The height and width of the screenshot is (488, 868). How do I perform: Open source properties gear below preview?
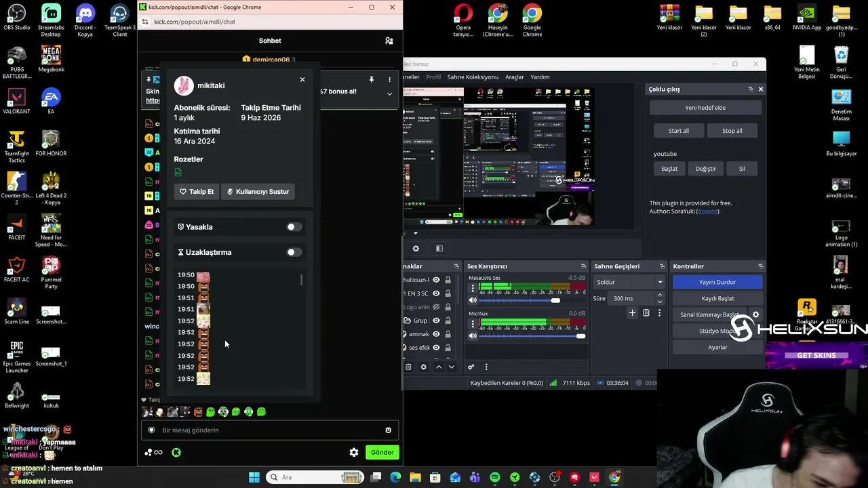click(x=416, y=249)
